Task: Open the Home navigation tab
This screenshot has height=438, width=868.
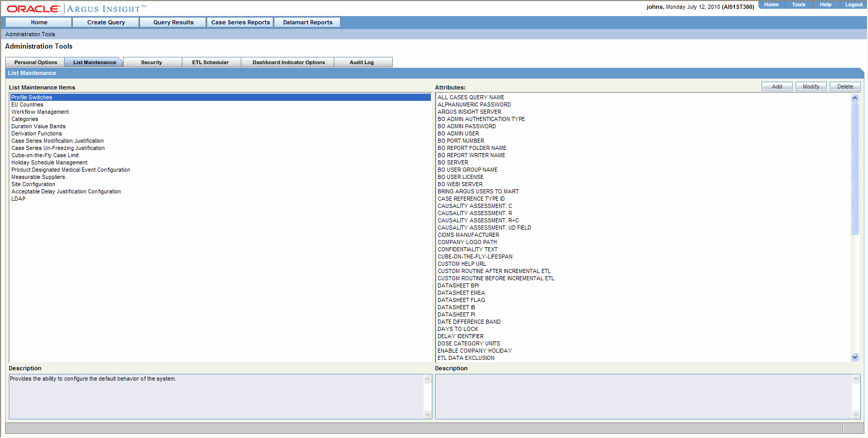Action: [x=39, y=22]
